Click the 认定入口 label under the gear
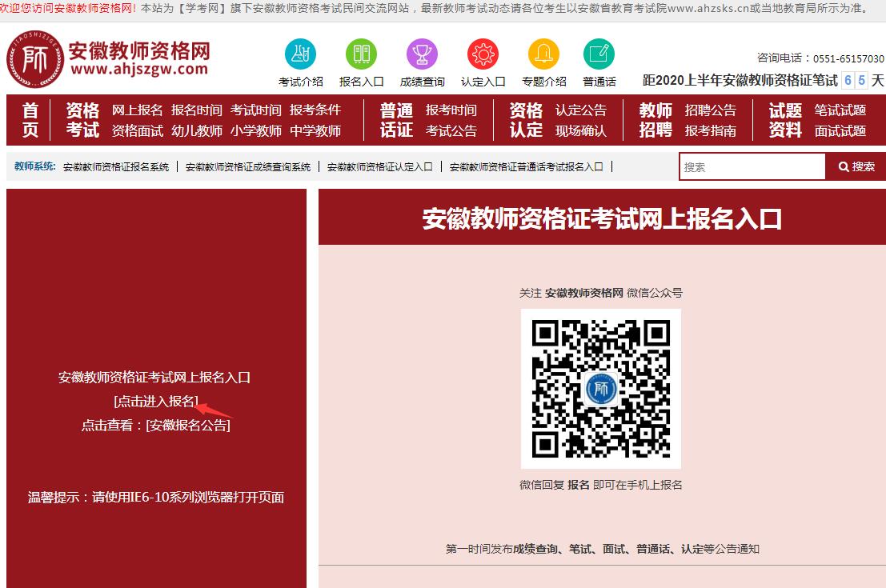The height and width of the screenshot is (588, 886). [483, 82]
